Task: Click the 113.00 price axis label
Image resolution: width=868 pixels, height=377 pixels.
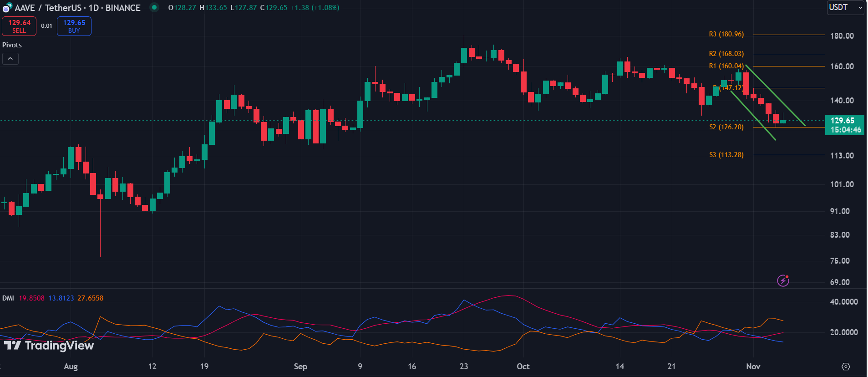Action: coord(842,156)
